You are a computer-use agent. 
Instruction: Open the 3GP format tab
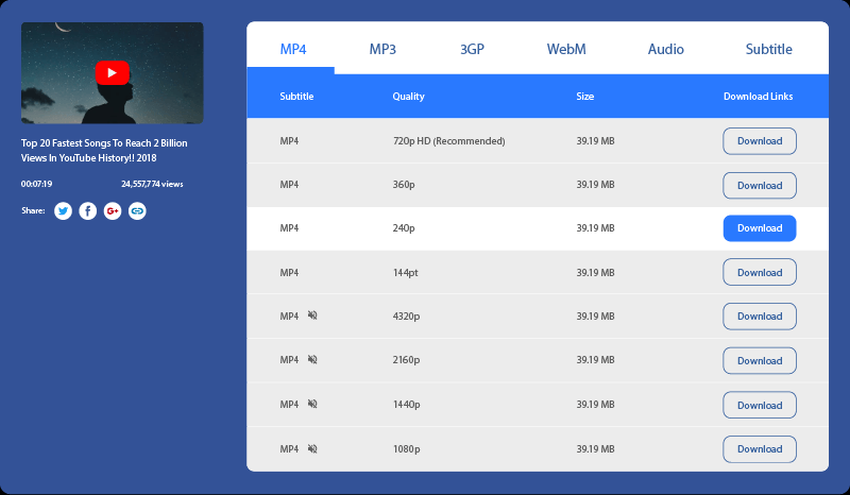pos(472,49)
